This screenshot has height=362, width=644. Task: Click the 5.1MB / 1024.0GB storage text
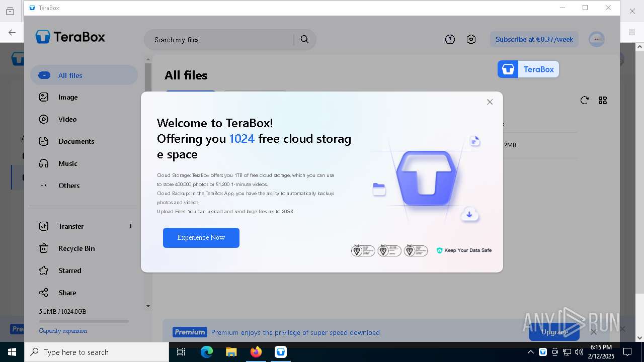click(x=62, y=312)
